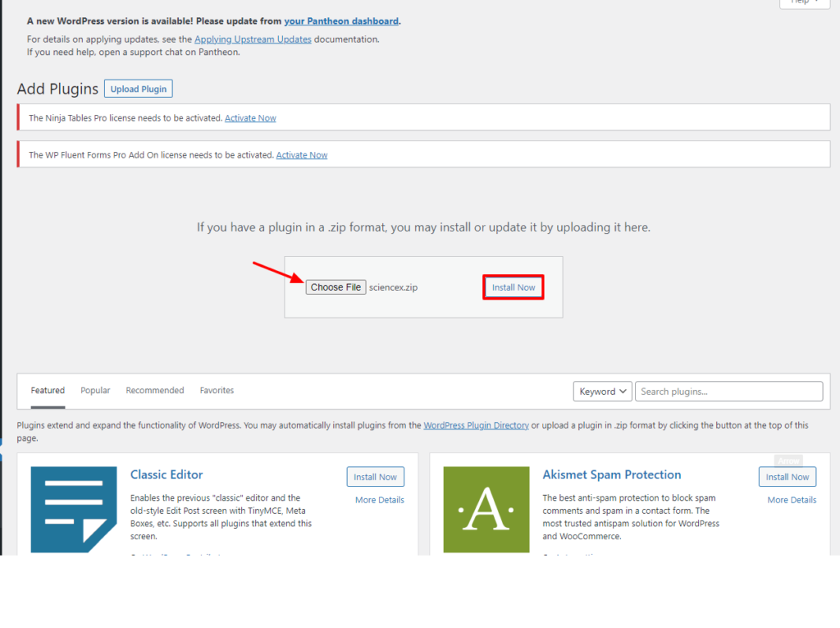Open the Favorites plugins tab
Screen dimensions: 840x628
click(x=217, y=390)
